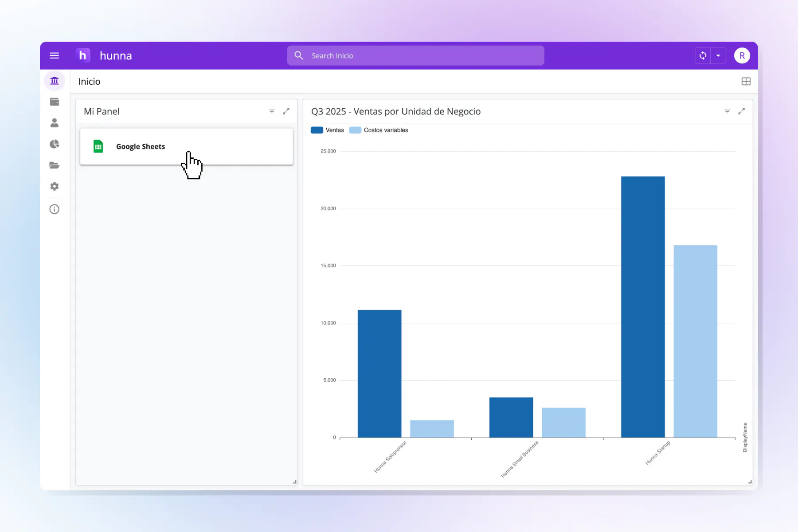Filter the Q3 2025 Ventas chart

pyautogui.click(x=727, y=111)
